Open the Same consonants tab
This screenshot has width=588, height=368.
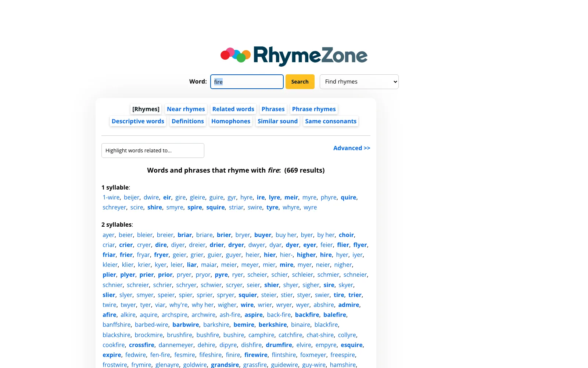(x=331, y=121)
